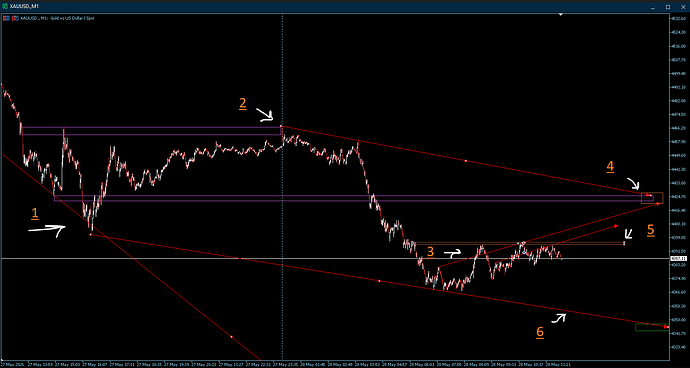The height and width of the screenshot is (368, 690).
Task: Select the chart shift triangle at top
Action: (561, 15)
